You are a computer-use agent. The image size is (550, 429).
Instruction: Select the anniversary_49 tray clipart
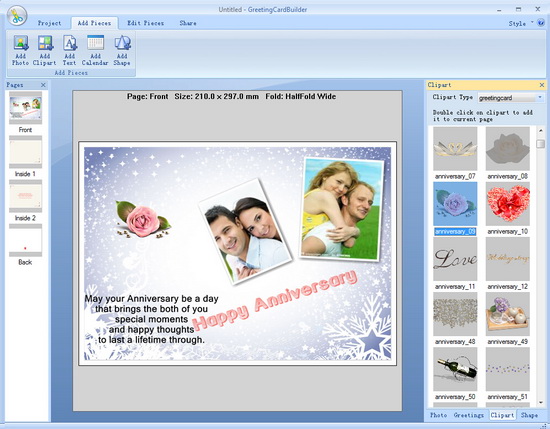(508, 314)
